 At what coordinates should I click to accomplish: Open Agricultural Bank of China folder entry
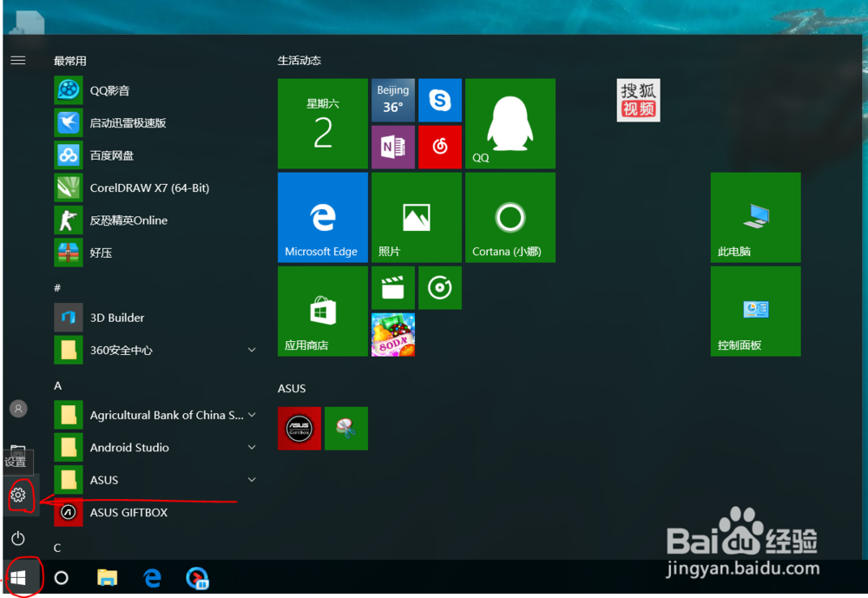click(x=155, y=415)
